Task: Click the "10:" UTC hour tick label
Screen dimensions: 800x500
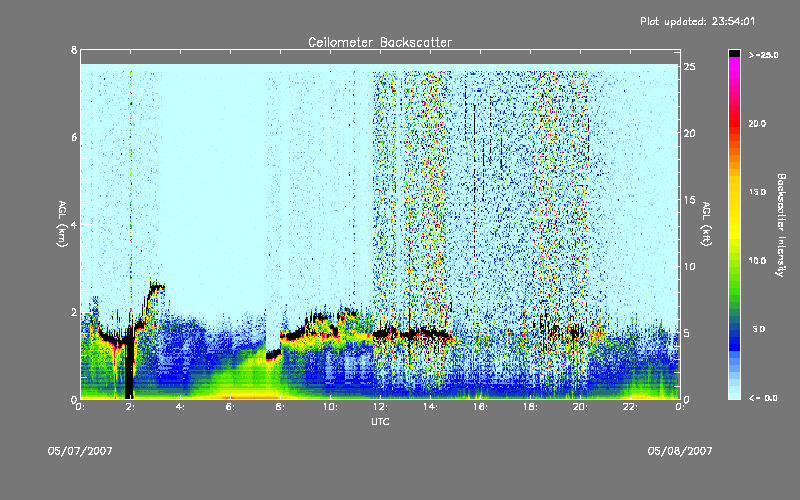Action: click(330, 407)
